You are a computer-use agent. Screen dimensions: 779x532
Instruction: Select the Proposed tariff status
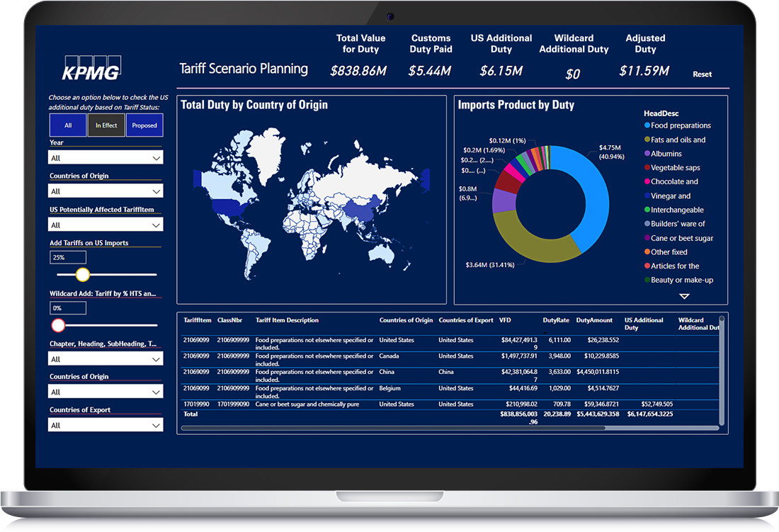pyautogui.click(x=144, y=125)
